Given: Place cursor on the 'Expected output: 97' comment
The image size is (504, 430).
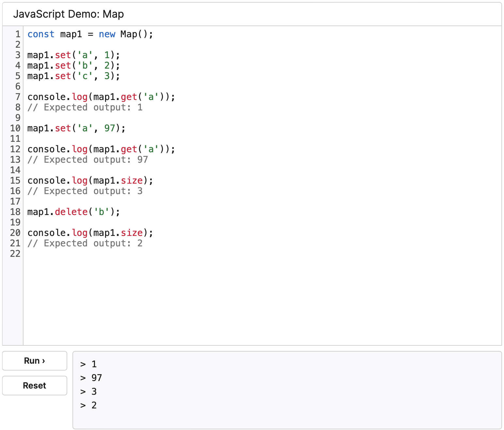Looking at the screenshot, I should [x=87, y=160].
